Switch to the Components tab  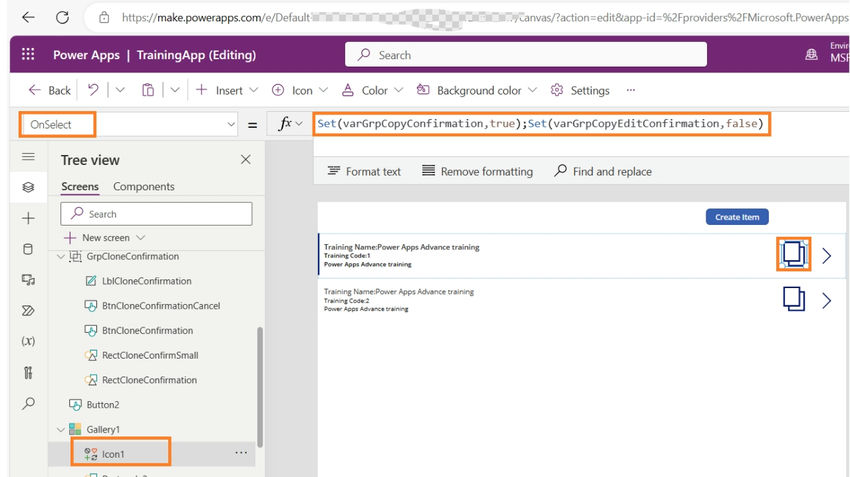click(x=144, y=186)
